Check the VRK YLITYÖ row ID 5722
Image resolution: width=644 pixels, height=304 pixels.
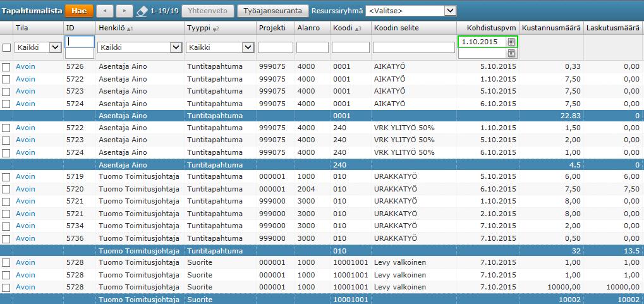(x=6, y=128)
